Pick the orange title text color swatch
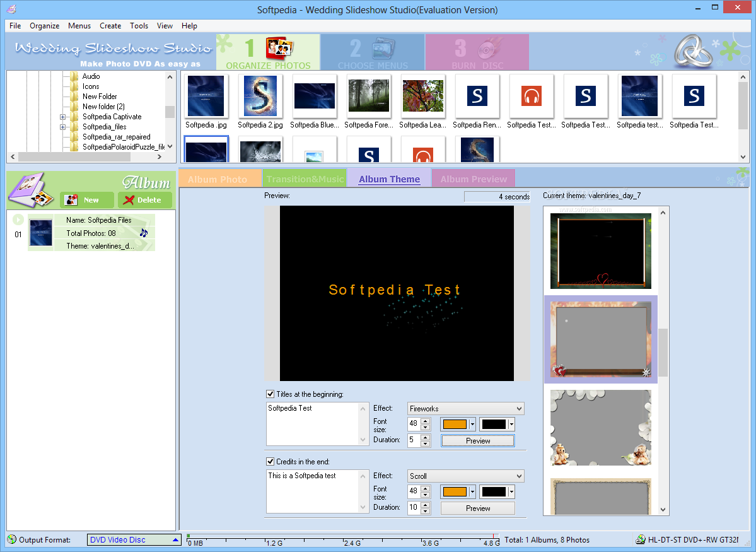756x552 pixels. click(x=455, y=424)
